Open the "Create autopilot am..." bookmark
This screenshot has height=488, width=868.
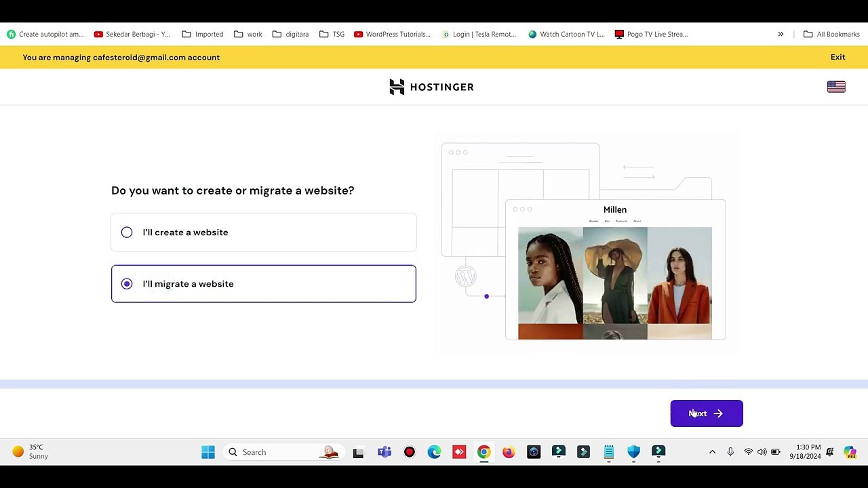(45, 34)
